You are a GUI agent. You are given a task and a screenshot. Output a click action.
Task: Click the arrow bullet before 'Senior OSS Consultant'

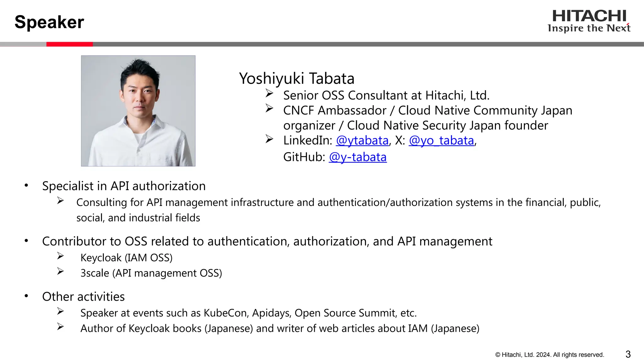point(269,93)
